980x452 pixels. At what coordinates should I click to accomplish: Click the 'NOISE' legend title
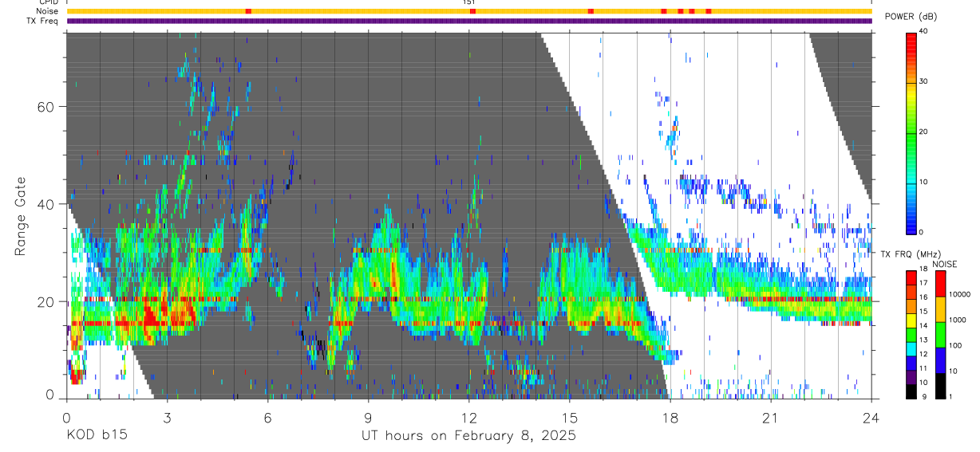click(944, 264)
